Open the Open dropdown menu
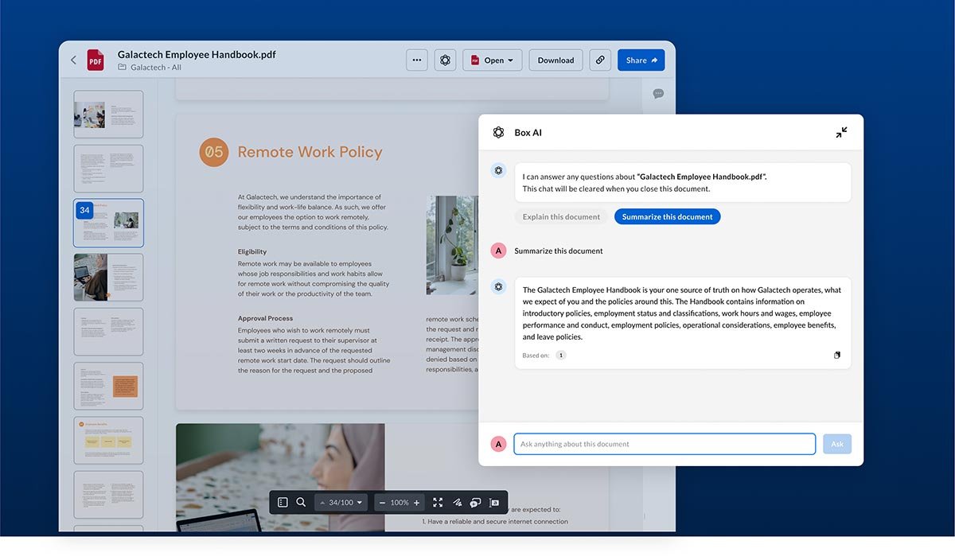Viewport: 955px width, 560px height. (492, 60)
